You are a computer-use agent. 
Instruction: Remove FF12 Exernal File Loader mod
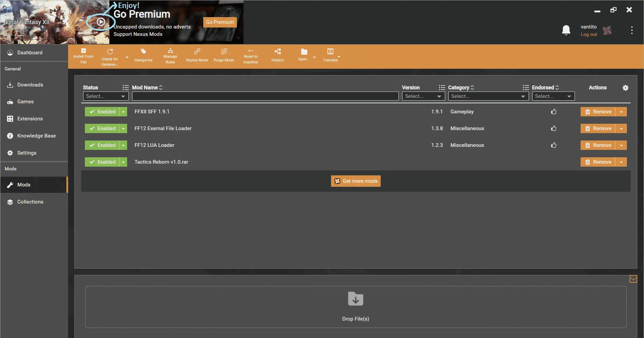click(x=598, y=128)
